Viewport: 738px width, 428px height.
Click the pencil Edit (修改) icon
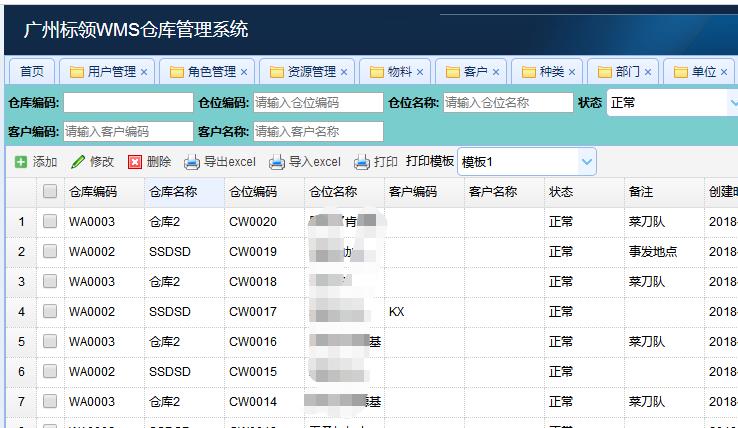(x=78, y=162)
